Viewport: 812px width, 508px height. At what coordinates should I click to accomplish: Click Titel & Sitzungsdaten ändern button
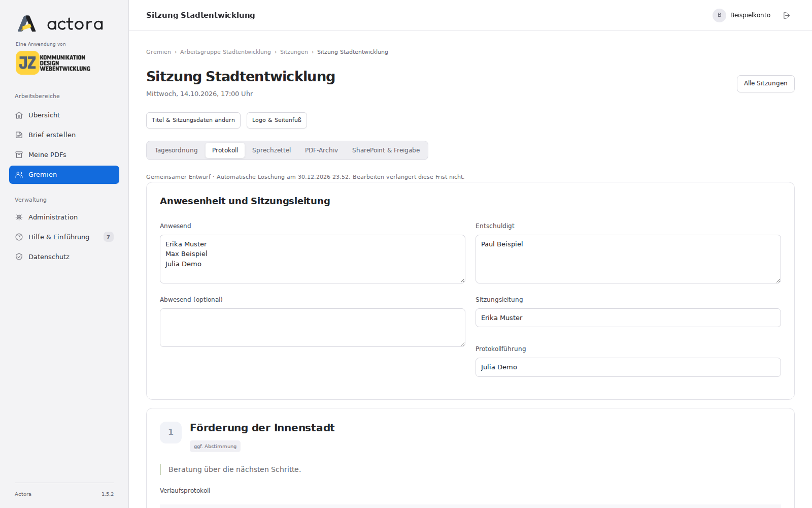[193, 120]
